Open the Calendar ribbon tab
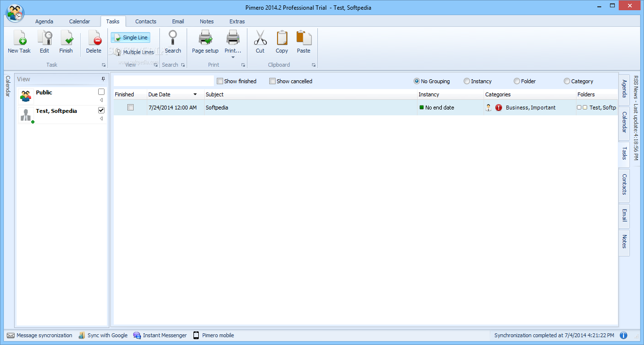The width and height of the screenshot is (644, 345). [x=80, y=21]
